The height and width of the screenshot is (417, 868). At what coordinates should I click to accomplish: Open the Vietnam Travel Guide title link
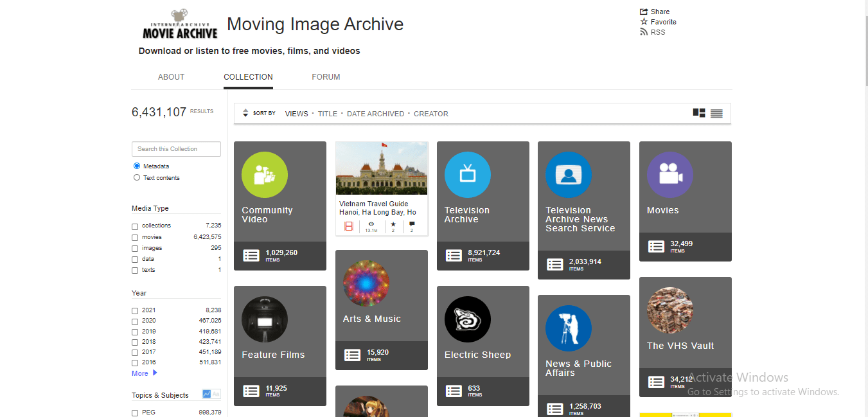point(378,208)
